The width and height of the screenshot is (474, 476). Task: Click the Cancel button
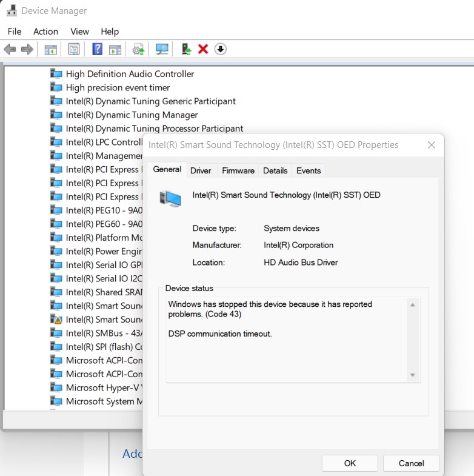pos(411,463)
